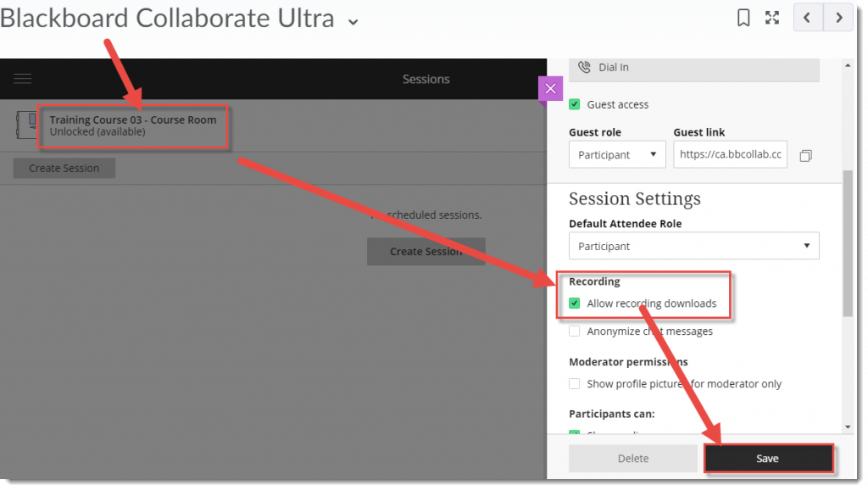Check Show profile picture for moderator only
The width and height of the screenshot is (868, 490).
tap(575, 383)
